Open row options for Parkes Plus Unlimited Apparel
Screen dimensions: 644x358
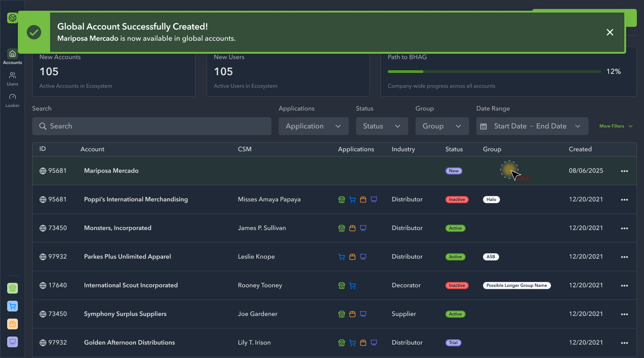624,257
